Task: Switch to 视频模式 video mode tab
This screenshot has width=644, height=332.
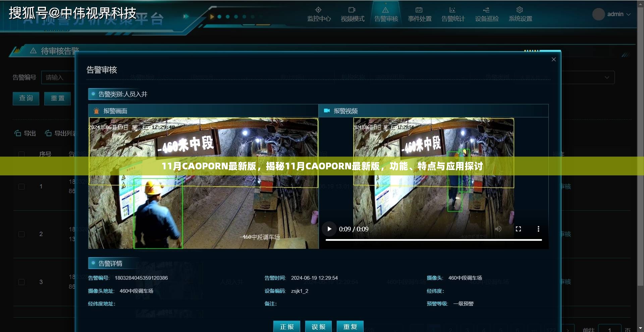Action: click(352, 14)
